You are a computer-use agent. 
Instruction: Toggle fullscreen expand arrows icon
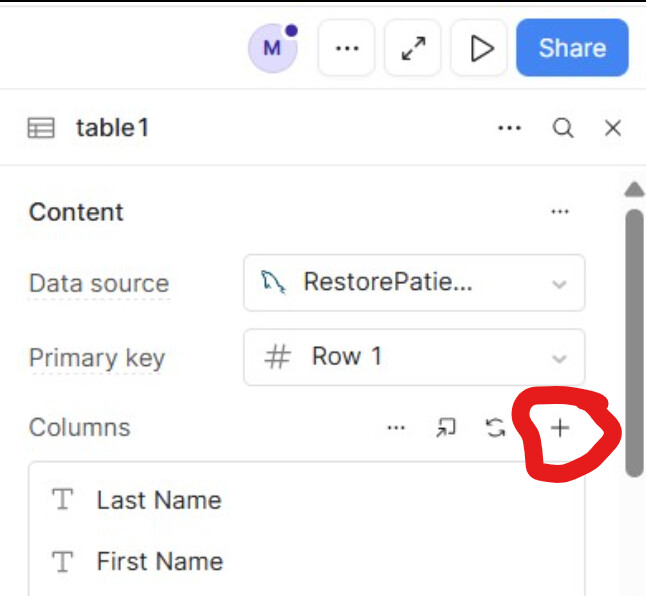click(x=413, y=48)
